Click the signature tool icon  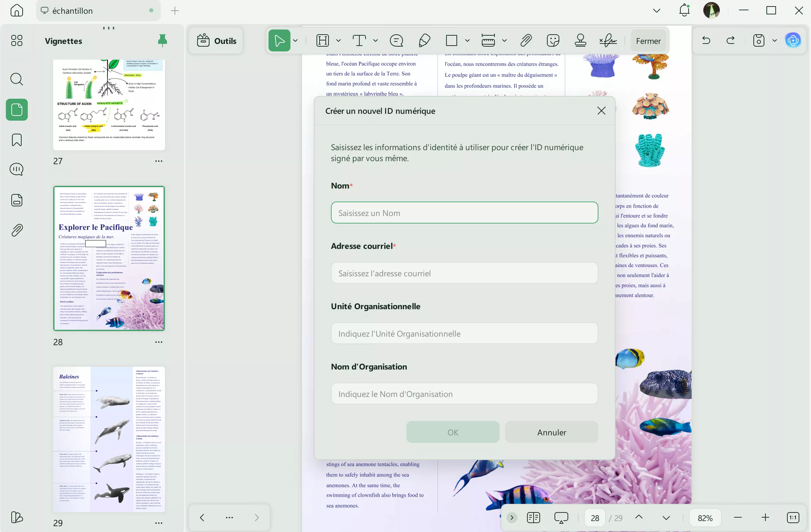click(x=608, y=41)
